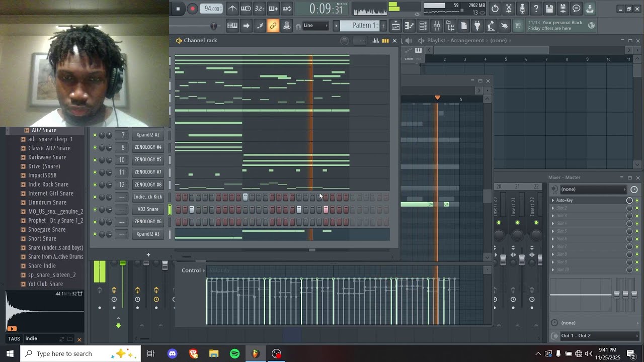The height and width of the screenshot is (362, 644).
Task: Open the Plugin picker plug icon
Action: 477,26
